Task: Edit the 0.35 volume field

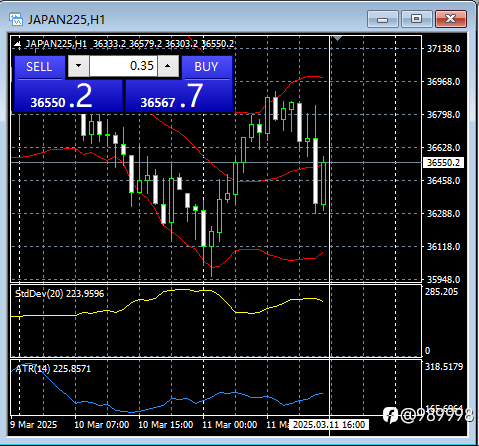Action: (x=123, y=66)
